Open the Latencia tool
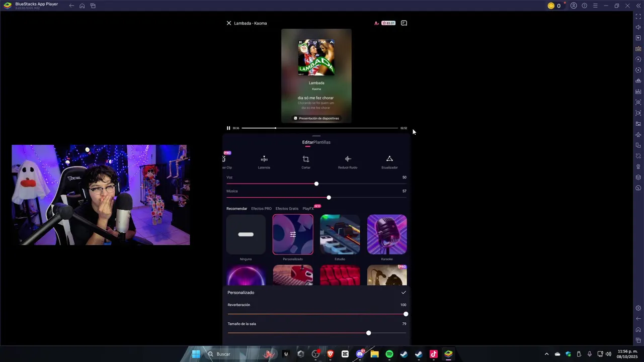Screen dimensions: 644x362 pos(264,162)
